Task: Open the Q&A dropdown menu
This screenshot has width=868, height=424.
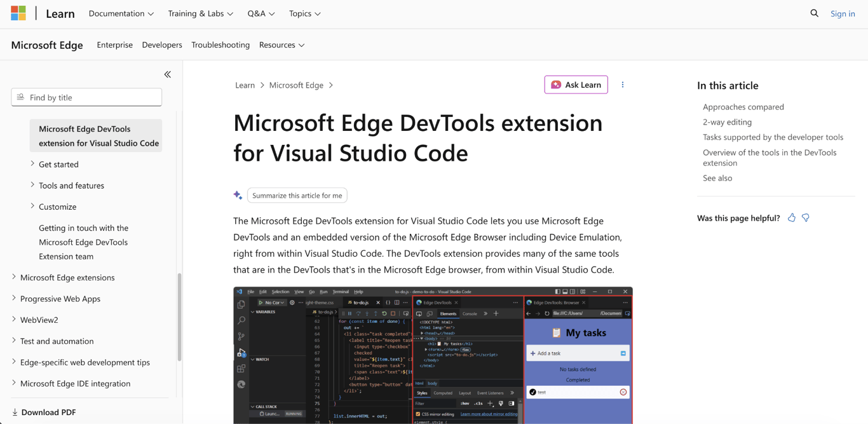Action: [x=261, y=13]
